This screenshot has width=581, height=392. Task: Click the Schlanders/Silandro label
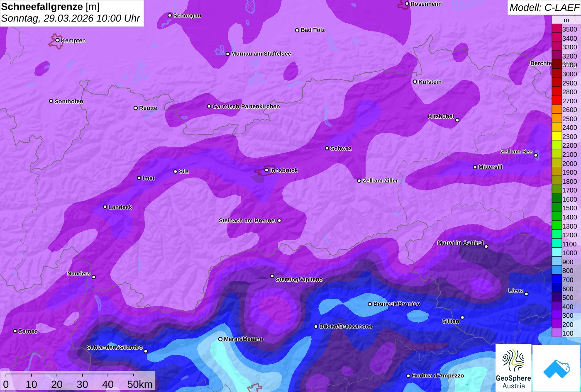tap(115, 348)
